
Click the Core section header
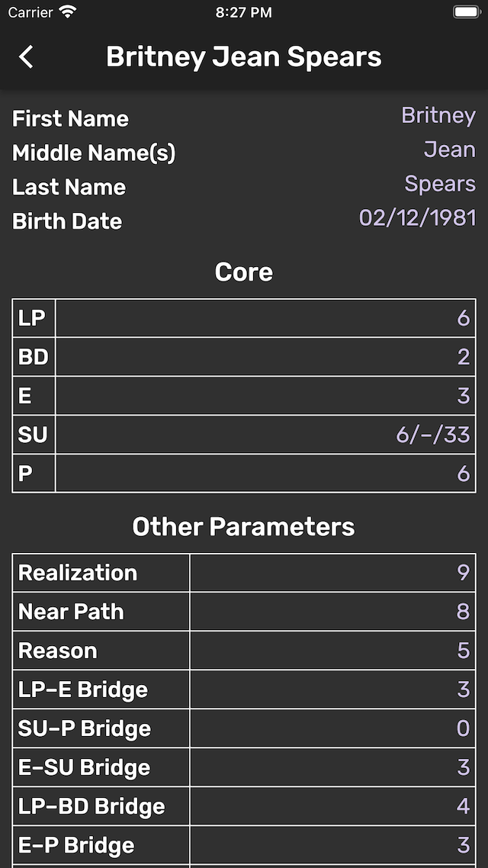244,272
